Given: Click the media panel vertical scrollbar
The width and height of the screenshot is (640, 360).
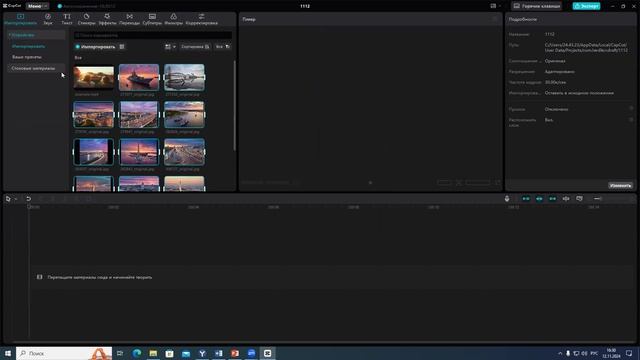Looking at the screenshot, I should 234,106.
